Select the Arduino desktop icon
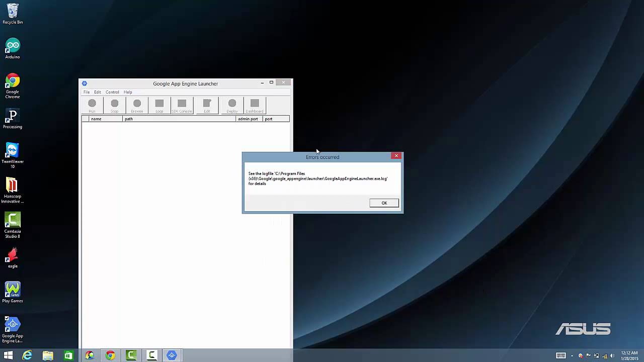Image resolution: width=644 pixels, height=362 pixels. [13, 49]
